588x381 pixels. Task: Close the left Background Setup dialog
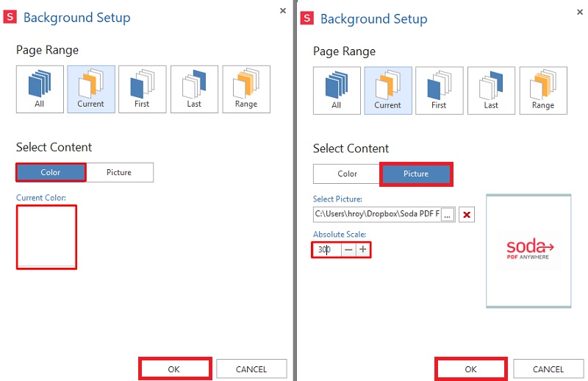point(283,10)
